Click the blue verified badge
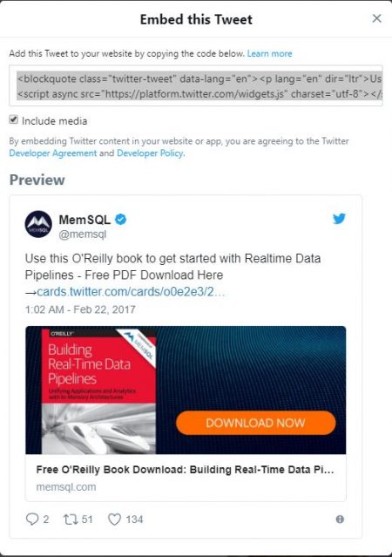The width and height of the screenshot is (392, 557). (121, 220)
